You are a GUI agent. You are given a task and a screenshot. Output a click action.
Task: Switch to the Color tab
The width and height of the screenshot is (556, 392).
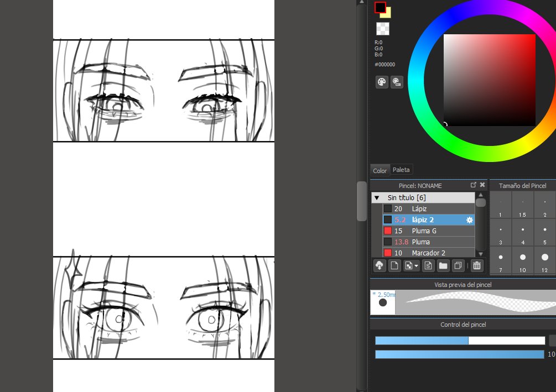pos(380,170)
